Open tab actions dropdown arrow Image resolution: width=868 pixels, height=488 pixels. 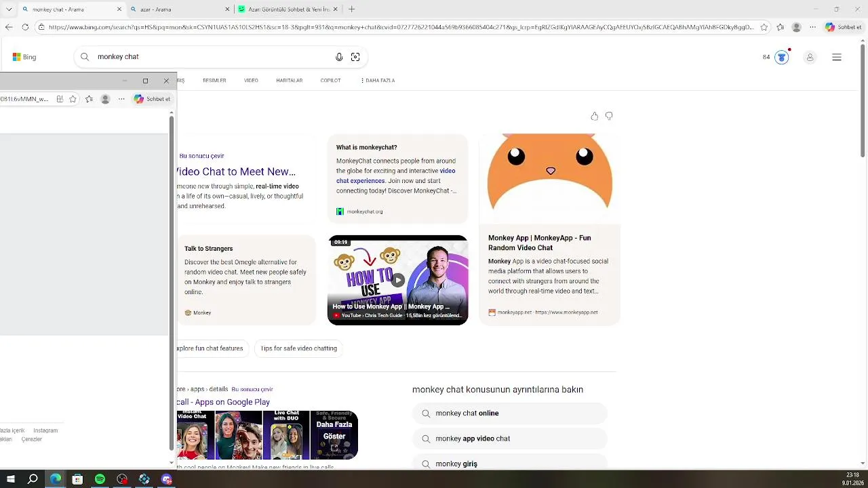point(9,9)
